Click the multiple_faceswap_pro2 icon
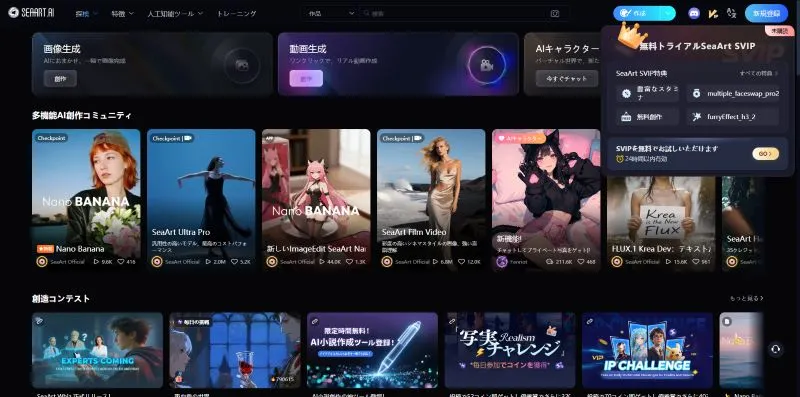Image resolution: width=800 pixels, height=397 pixels. coord(696,93)
